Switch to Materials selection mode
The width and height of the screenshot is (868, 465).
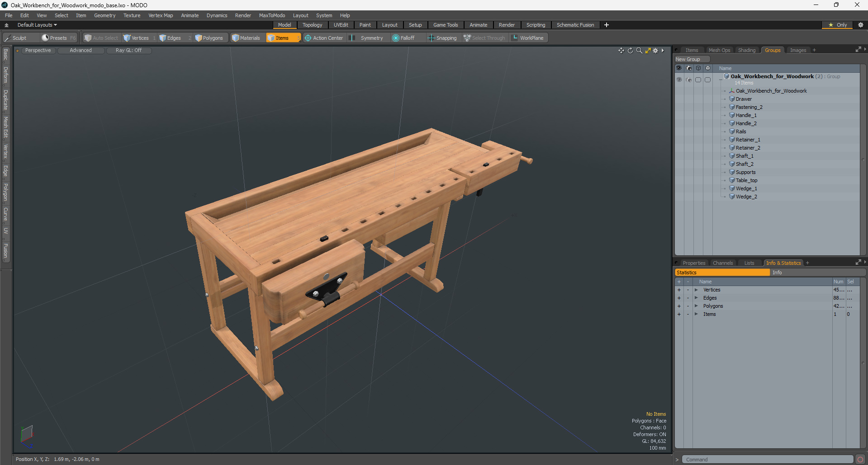[x=246, y=38]
